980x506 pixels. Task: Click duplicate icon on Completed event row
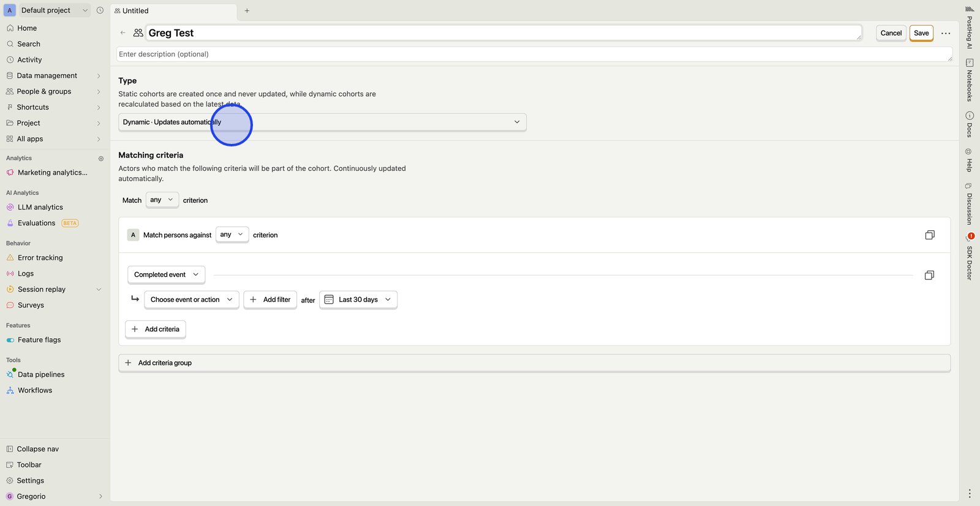coord(929,276)
